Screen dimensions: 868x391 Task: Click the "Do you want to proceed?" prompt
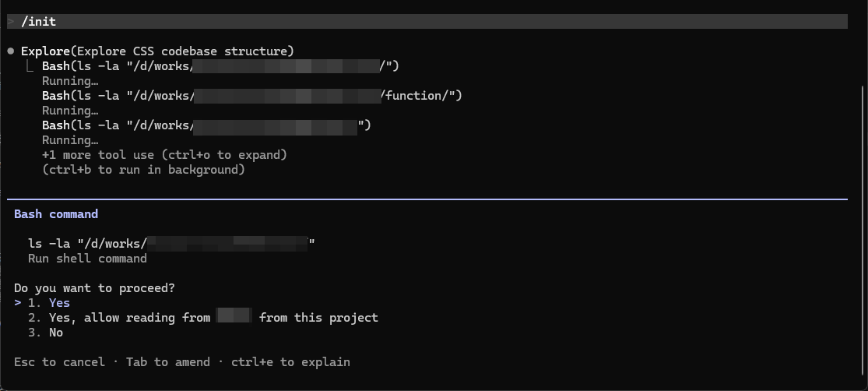click(94, 288)
